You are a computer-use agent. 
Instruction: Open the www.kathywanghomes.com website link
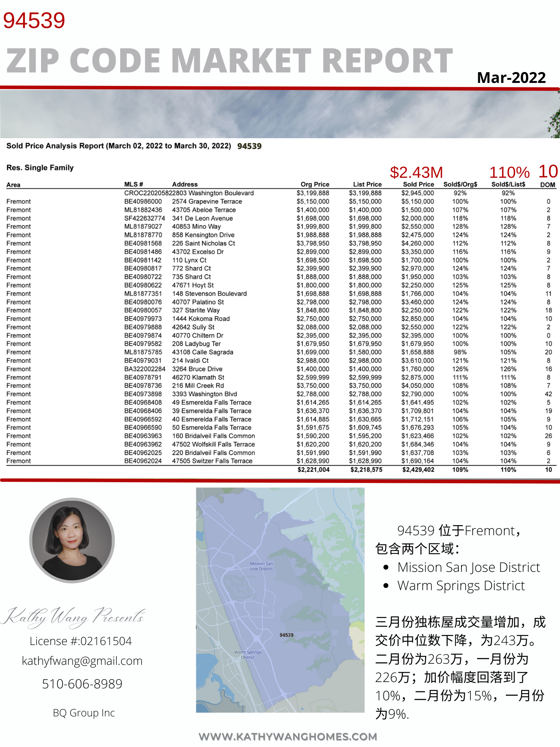[288, 737]
